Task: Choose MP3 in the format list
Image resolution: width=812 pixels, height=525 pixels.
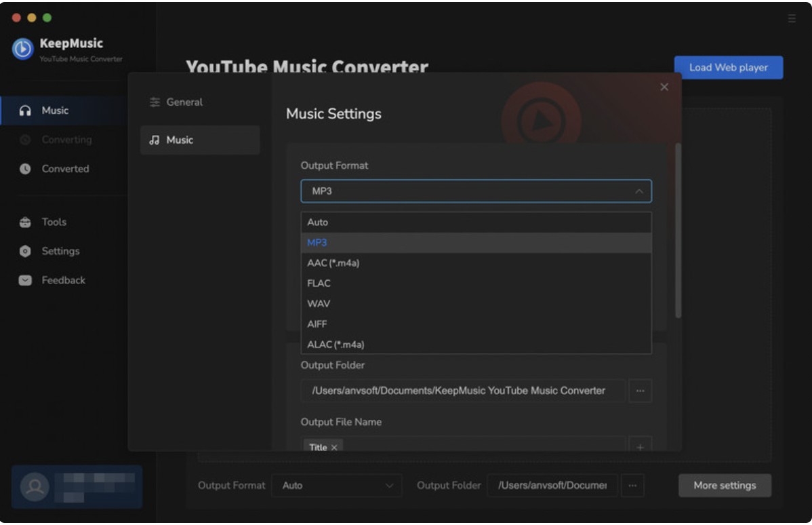Action: (x=476, y=243)
